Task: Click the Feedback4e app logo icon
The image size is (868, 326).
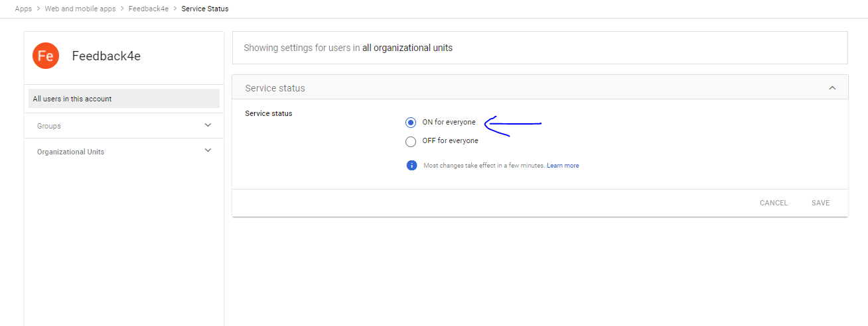Action: pyautogui.click(x=46, y=56)
